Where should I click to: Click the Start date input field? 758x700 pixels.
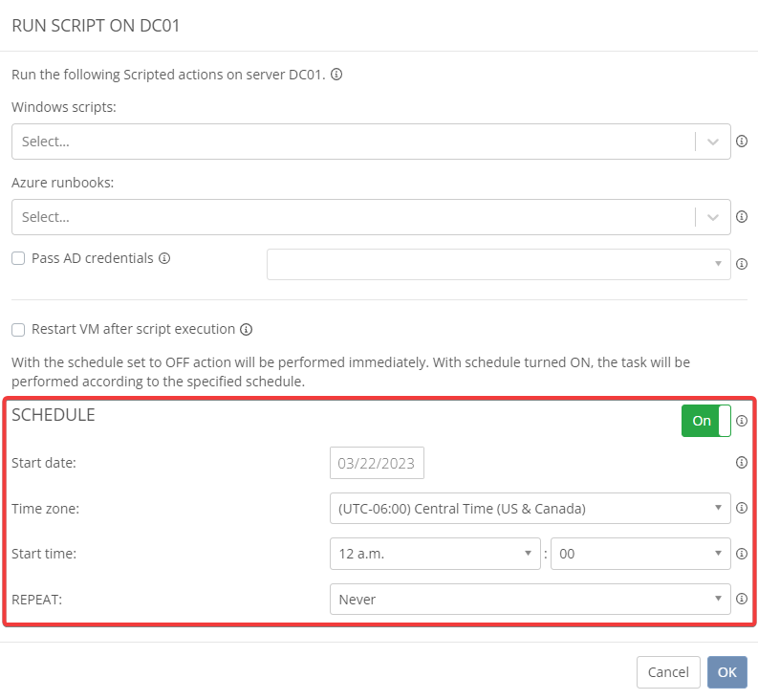(x=377, y=464)
